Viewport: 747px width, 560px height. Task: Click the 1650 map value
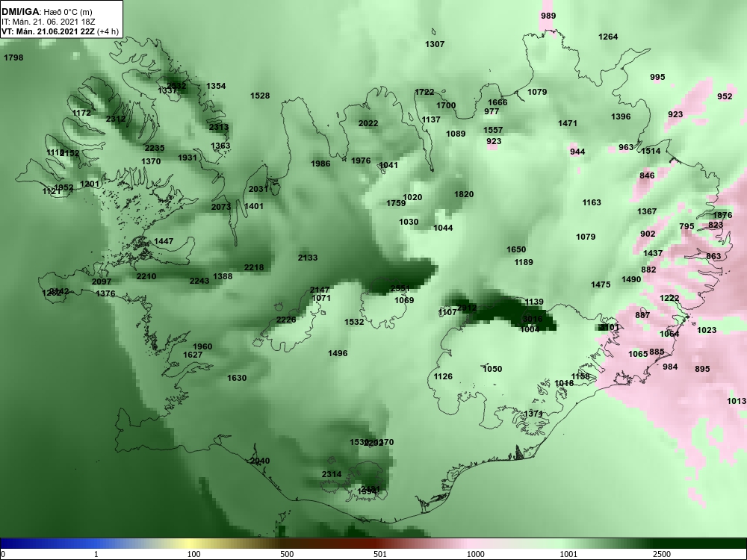516,249
